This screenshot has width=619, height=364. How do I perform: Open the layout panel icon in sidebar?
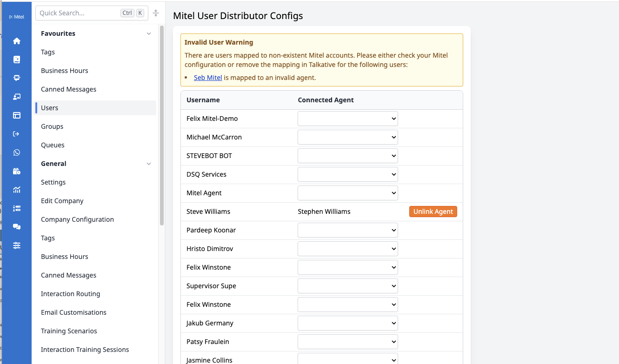(17, 115)
